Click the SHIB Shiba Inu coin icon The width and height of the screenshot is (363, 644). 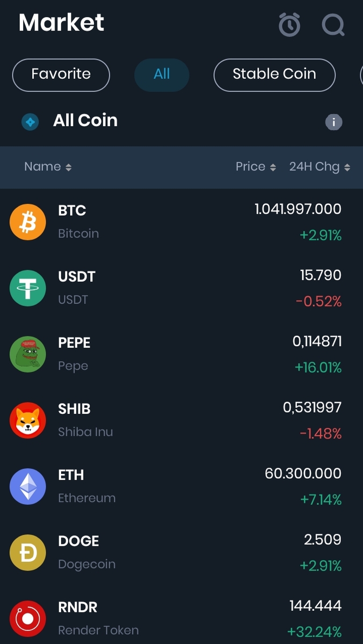tap(27, 420)
